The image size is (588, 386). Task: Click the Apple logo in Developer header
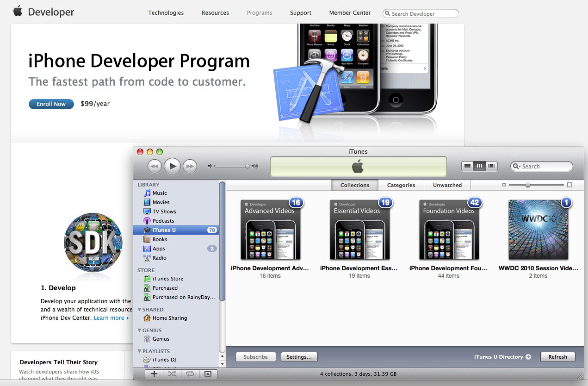pyautogui.click(x=18, y=11)
